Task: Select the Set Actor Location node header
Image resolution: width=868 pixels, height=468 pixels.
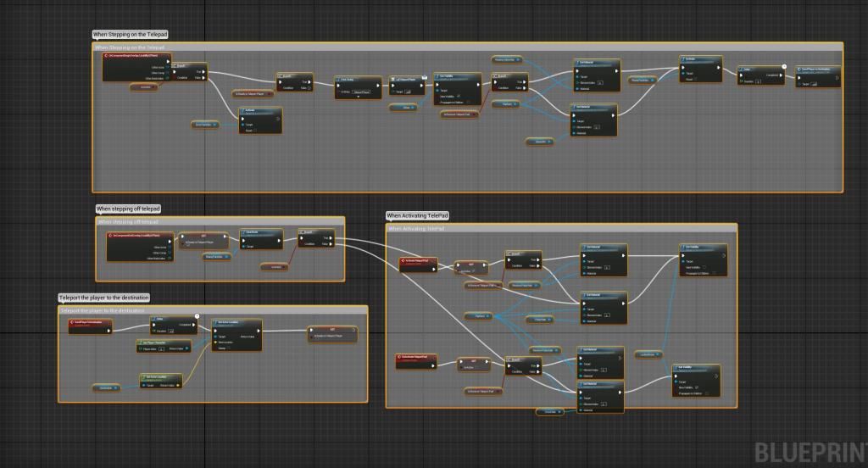Action: [237, 322]
